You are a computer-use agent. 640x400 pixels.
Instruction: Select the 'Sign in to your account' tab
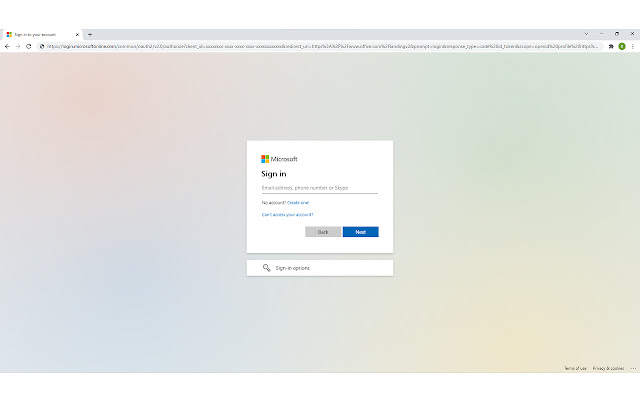coord(41,35)
